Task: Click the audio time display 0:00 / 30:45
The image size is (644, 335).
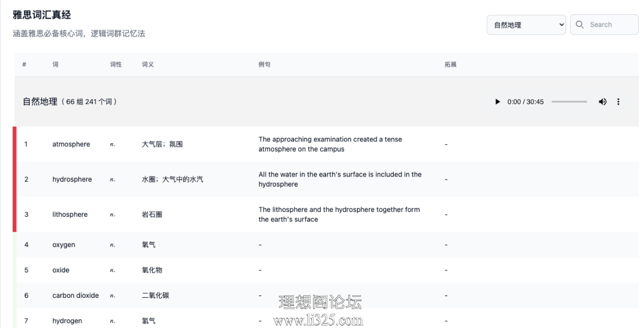Action: point(525,102)
